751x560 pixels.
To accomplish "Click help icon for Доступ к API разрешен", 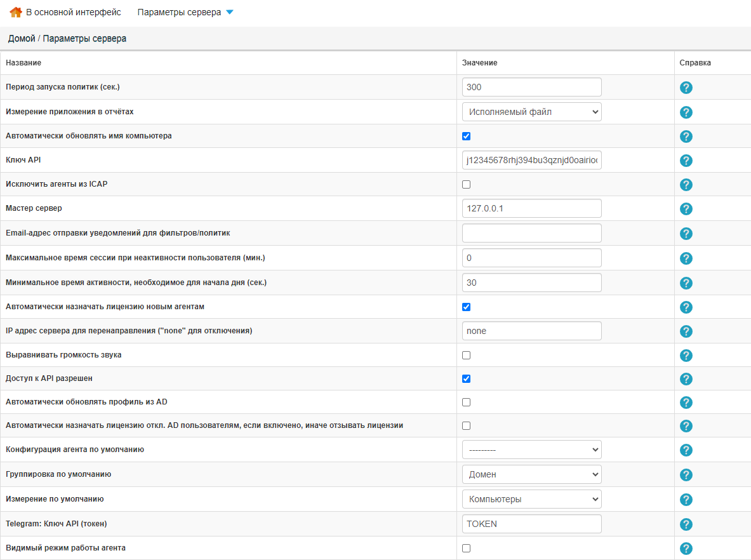I will click(686, 379).
